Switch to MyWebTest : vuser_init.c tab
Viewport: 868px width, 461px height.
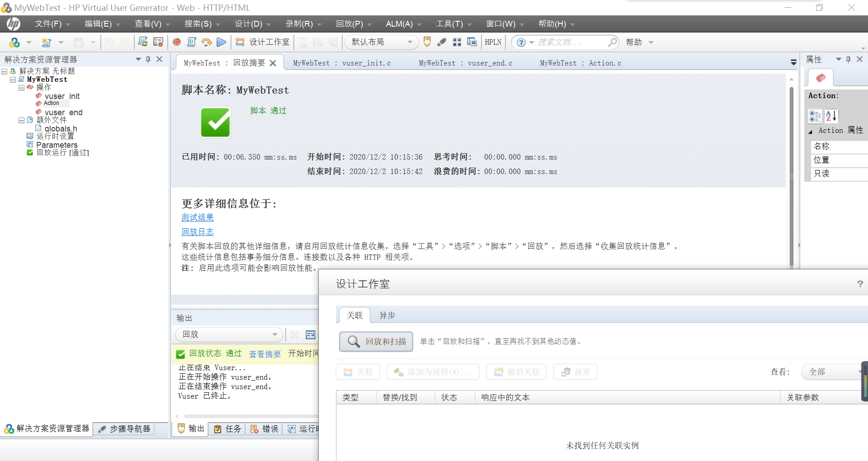tap(342, 63)
